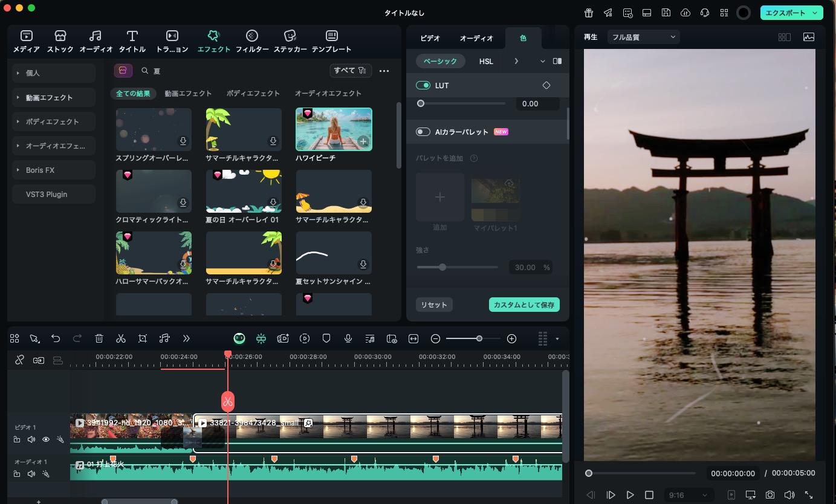836x504 pixels.
Task: Expand the Boris FX category
Action: coord(54,170)
